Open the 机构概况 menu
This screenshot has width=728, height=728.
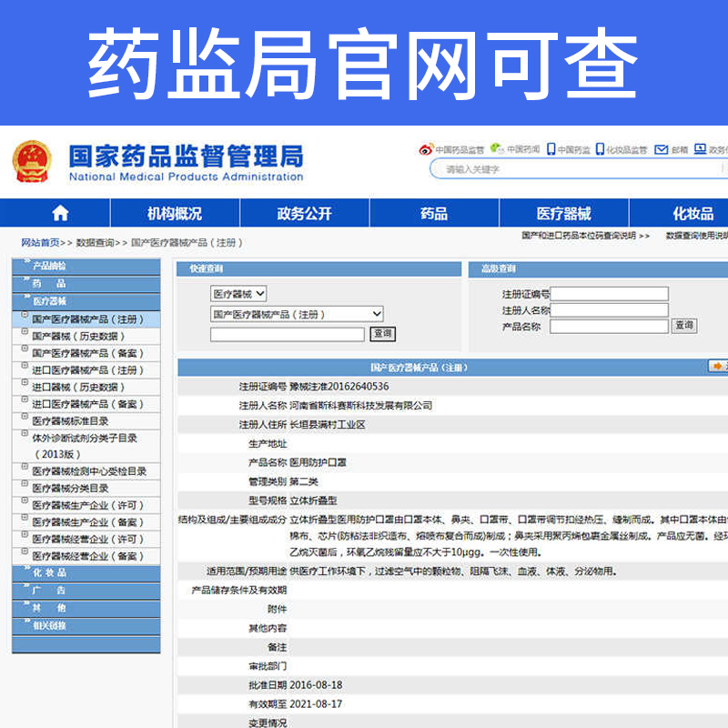[x=175, y=213]
